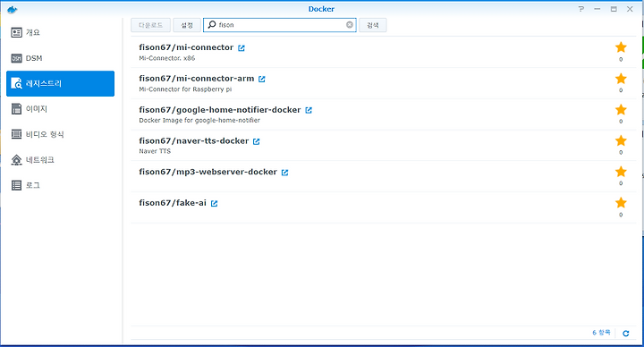Select the fison67/mi-connector row
644x347 pixels.
(384, 52)
